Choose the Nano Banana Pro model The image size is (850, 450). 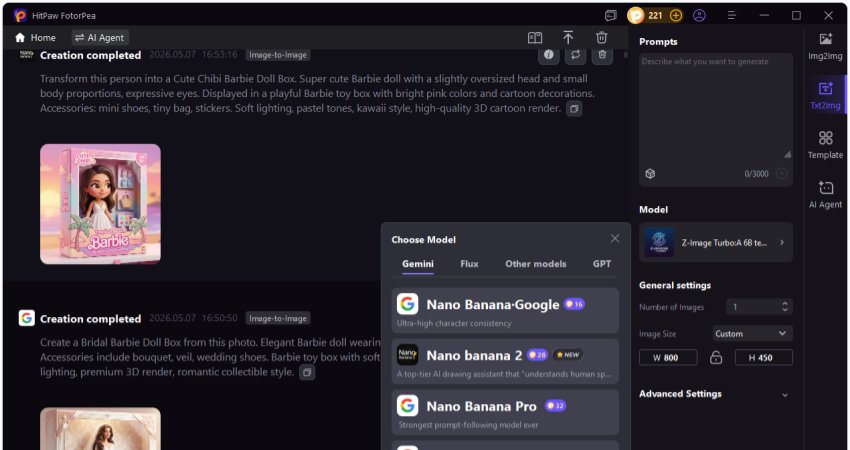pos(505,412)
